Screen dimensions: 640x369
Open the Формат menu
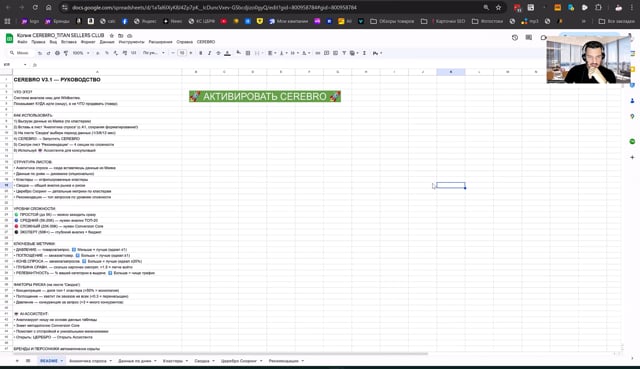click(88, 42)
